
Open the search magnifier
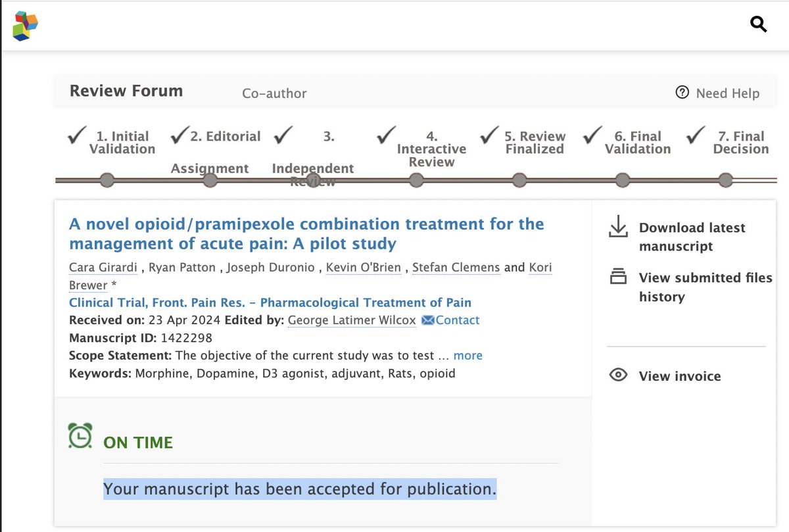759,24
